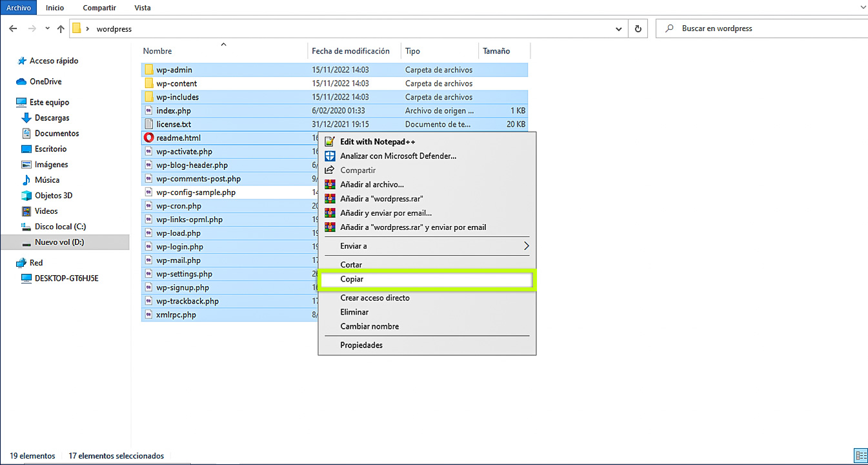The image size is (868, 465).
Task: Select the license.txt file
Action: [x=174, y=124]
